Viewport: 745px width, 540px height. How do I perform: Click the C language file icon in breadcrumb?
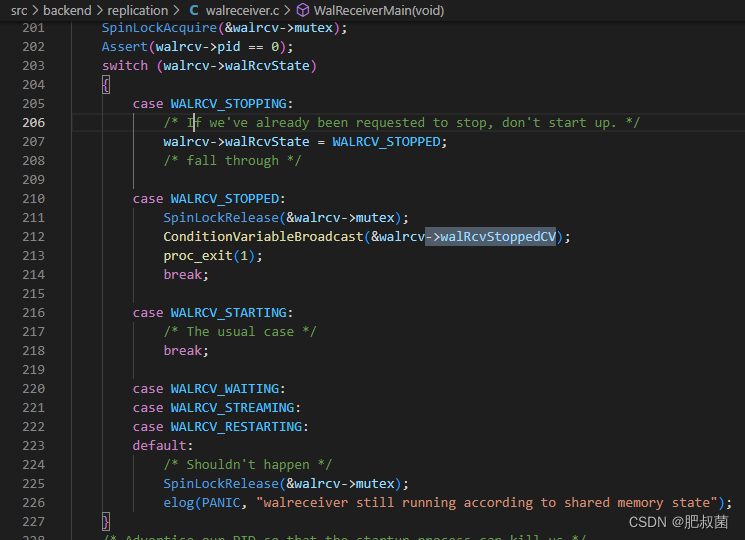194,10
